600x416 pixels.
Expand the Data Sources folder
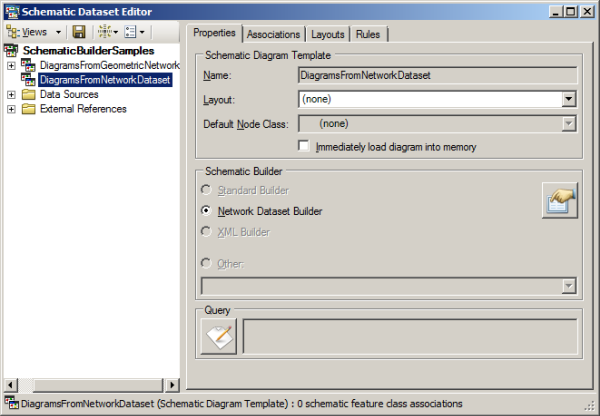pyautogui.click(x=11, y=95)
